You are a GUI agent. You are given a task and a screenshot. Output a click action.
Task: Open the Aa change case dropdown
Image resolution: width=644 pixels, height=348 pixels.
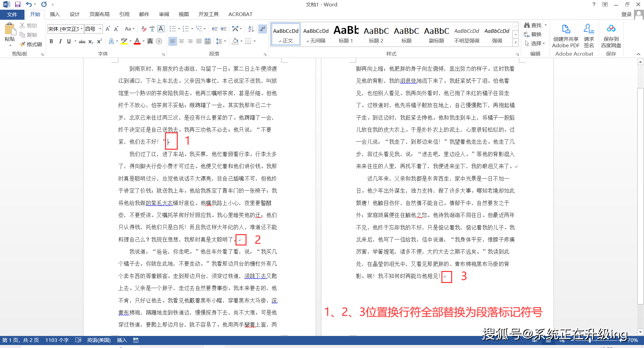pyautogui.click(x=129, y=29)
